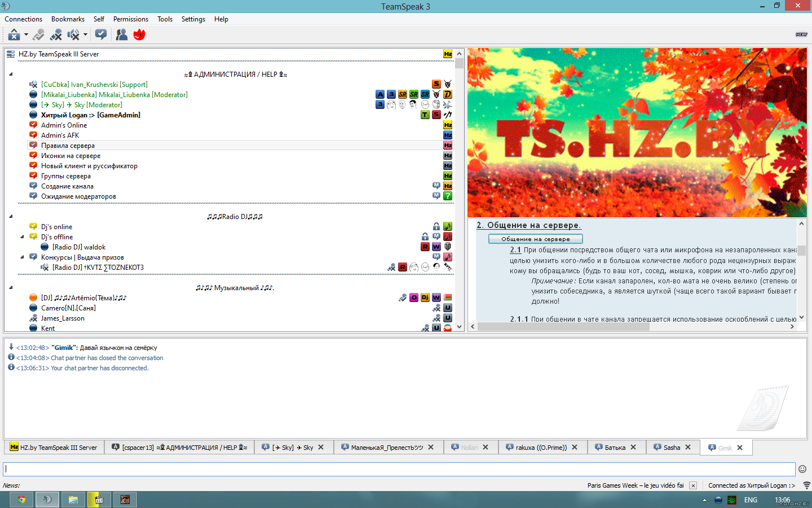Select the Admin's Online channel
Image resolution: width=812 pixels, height=508 pixels.
click(x=64, y=125)
